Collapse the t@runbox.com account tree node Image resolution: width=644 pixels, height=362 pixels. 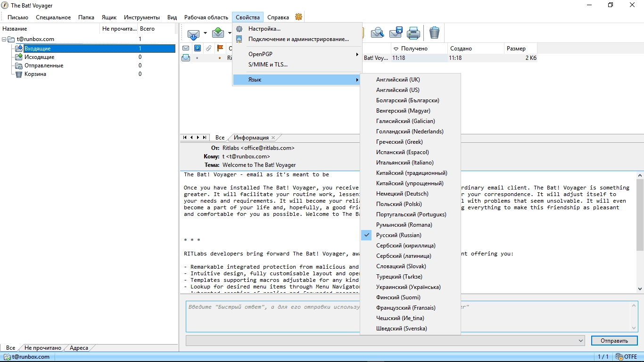point(4,39)
